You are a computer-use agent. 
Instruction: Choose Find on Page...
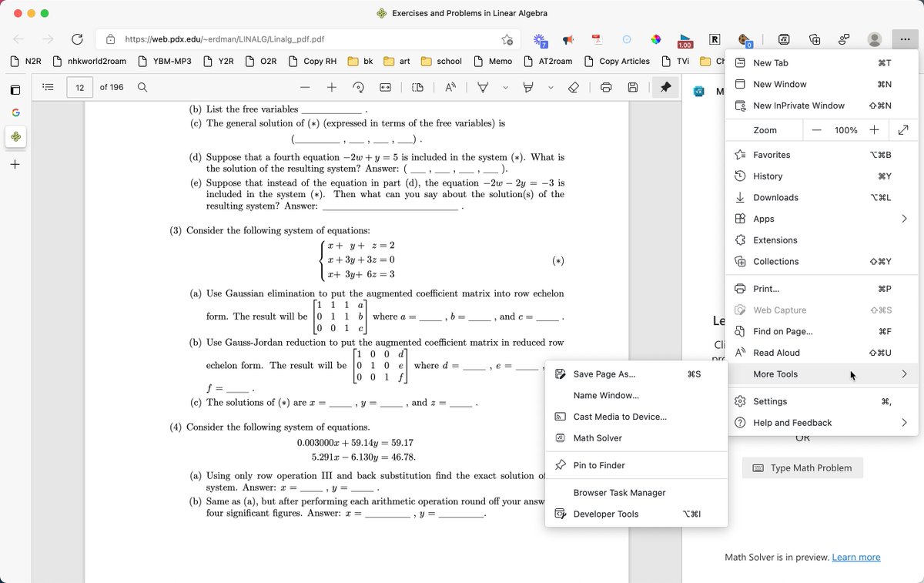point(822,332)
